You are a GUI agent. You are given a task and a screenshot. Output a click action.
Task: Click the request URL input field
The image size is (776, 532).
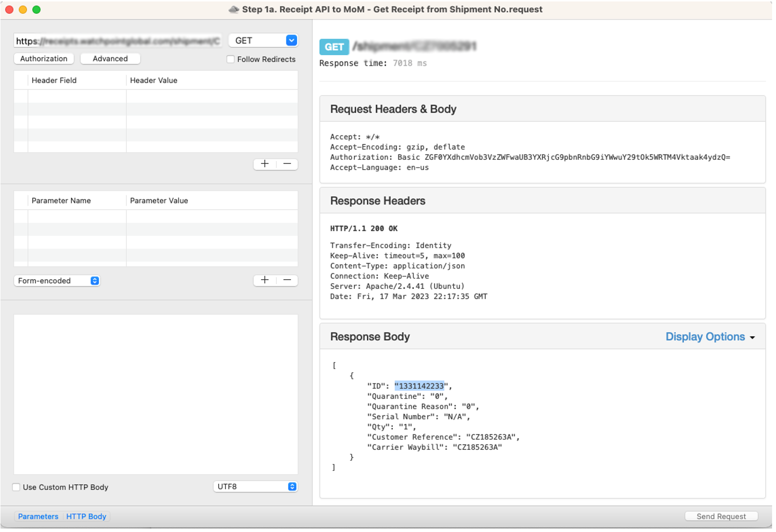click(117, 41)
